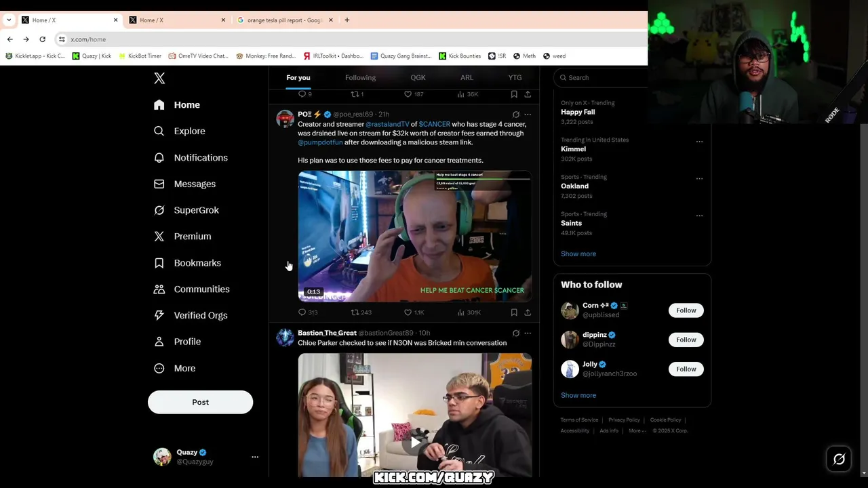Show more trending topics
Image resolution: width=868 pixels, height=488 pixels.
[578, 254]
